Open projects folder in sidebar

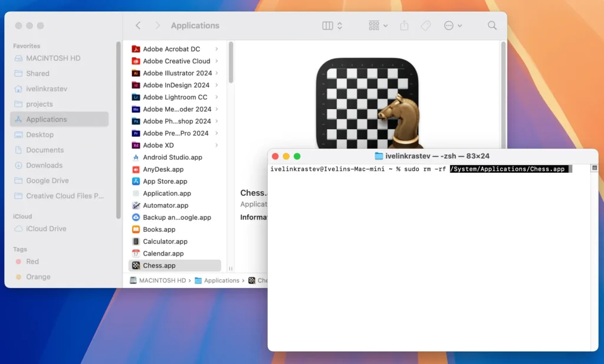[60, 104]
